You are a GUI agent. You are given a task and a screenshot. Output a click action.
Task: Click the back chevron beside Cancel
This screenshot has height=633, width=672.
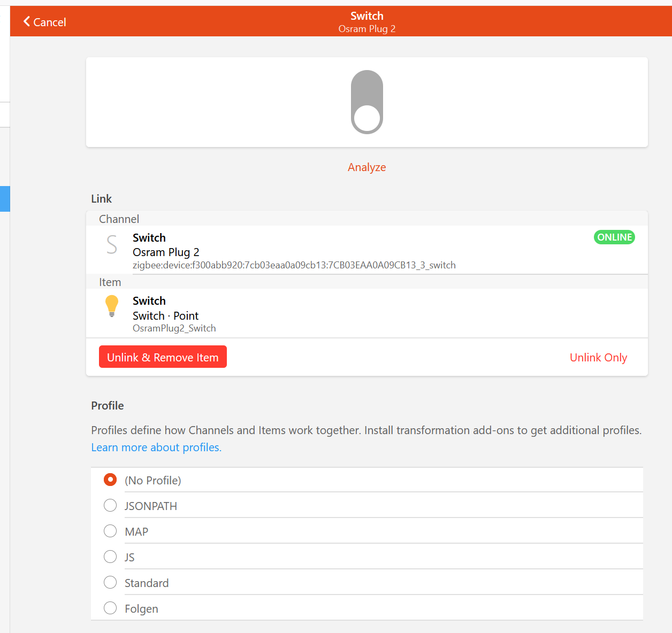(27, 21)
